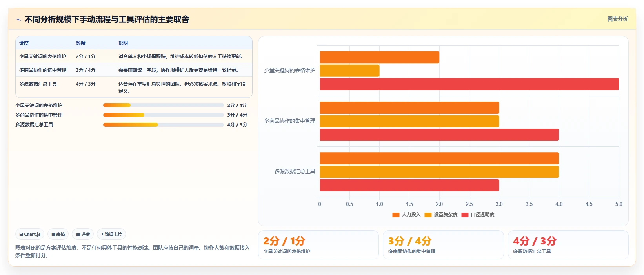Select the table cell 多源数据汇总工具
The image size is (644, 275).
[x=38, y=84]
